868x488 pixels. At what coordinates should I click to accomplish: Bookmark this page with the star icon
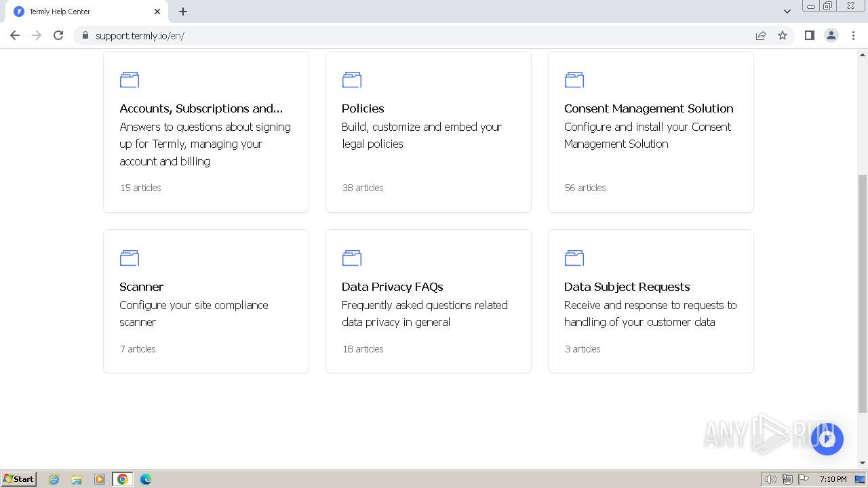coord(783,35)
